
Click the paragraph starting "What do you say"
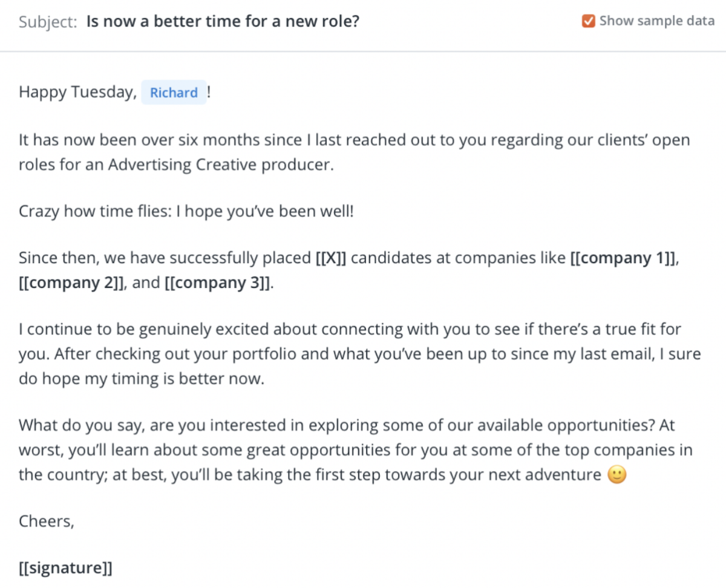pos(242,425)
